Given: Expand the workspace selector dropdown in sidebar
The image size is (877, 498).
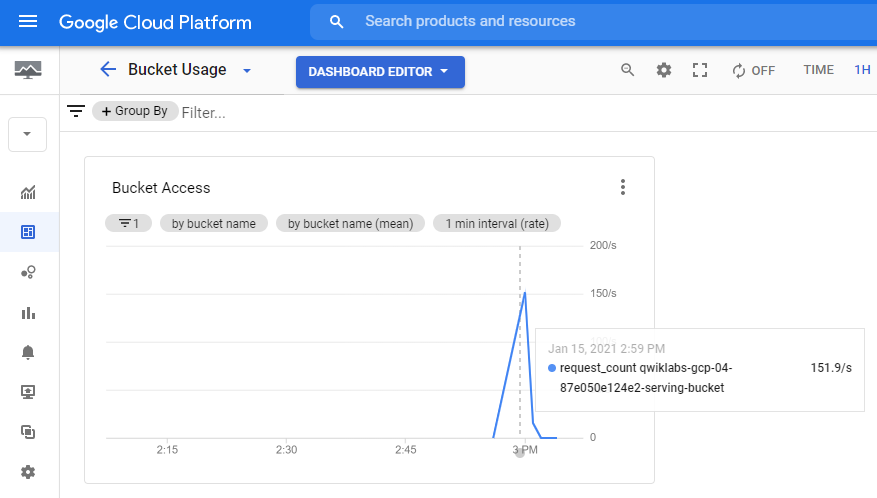Looking at the screenshot, I should click(x=27, y=134).
